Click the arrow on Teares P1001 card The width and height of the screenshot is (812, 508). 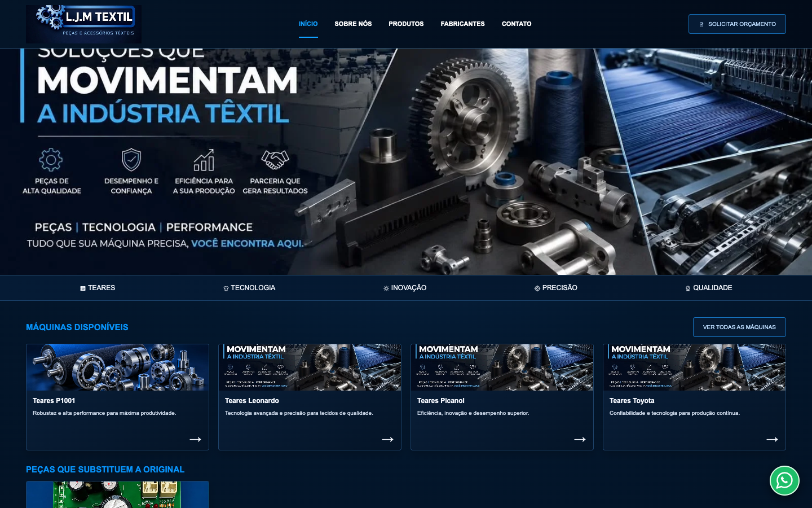coord(195,439)
